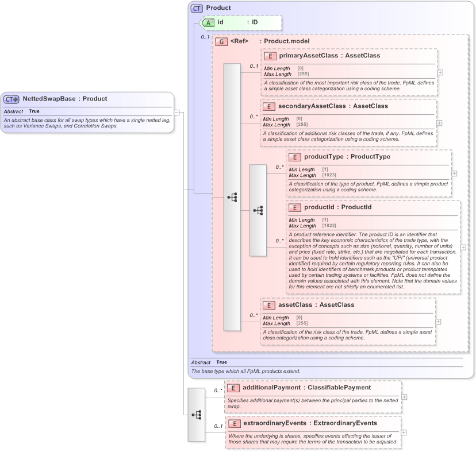Expand the productId element

pyautogui.click(x=463, y=248)
